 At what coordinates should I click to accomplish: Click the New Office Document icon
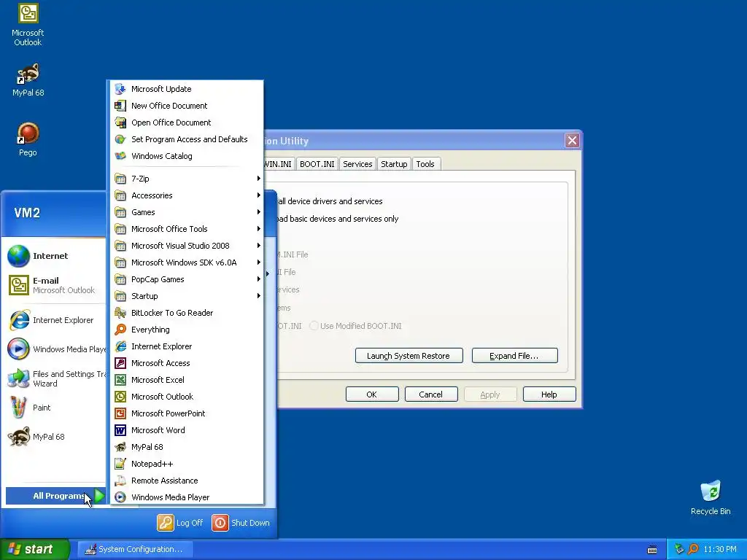[x=120, y=106]
